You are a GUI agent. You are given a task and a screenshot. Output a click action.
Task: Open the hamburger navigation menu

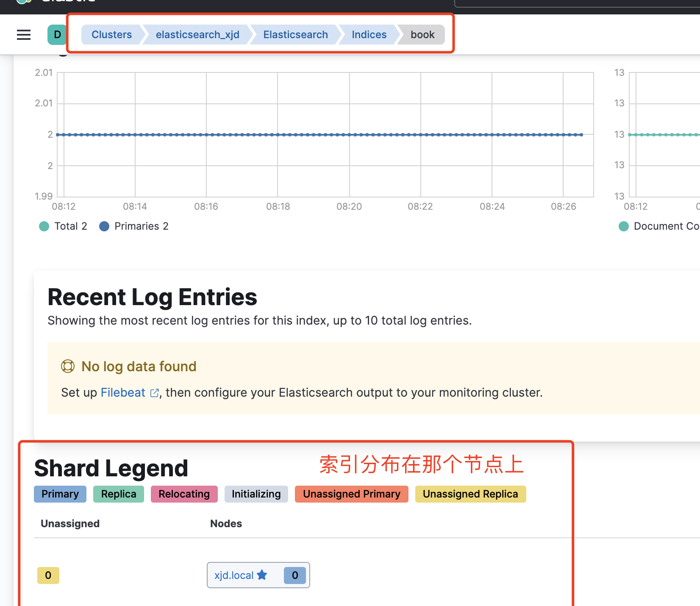[x=24, y=35]
